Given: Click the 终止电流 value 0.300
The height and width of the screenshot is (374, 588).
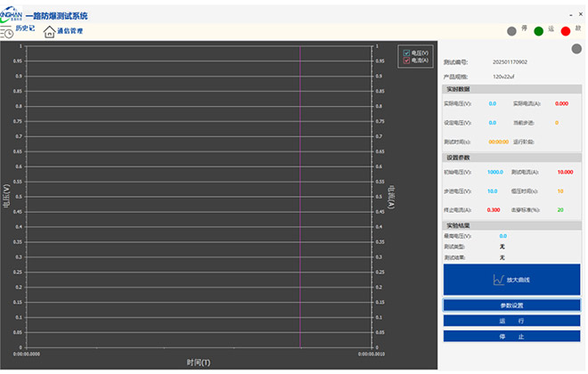Looking at the screenshot, I should point(493,209).
